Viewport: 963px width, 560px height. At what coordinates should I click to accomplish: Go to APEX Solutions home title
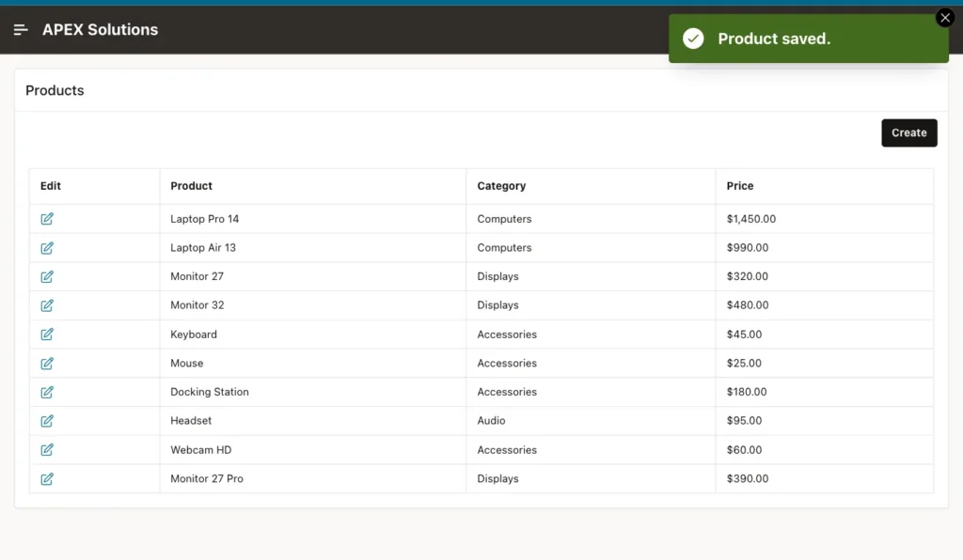coord(100,29)
